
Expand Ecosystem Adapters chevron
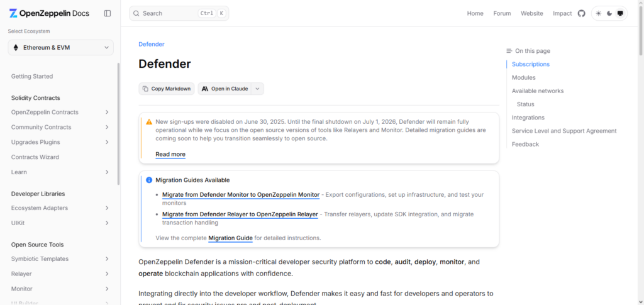point(107,208)
